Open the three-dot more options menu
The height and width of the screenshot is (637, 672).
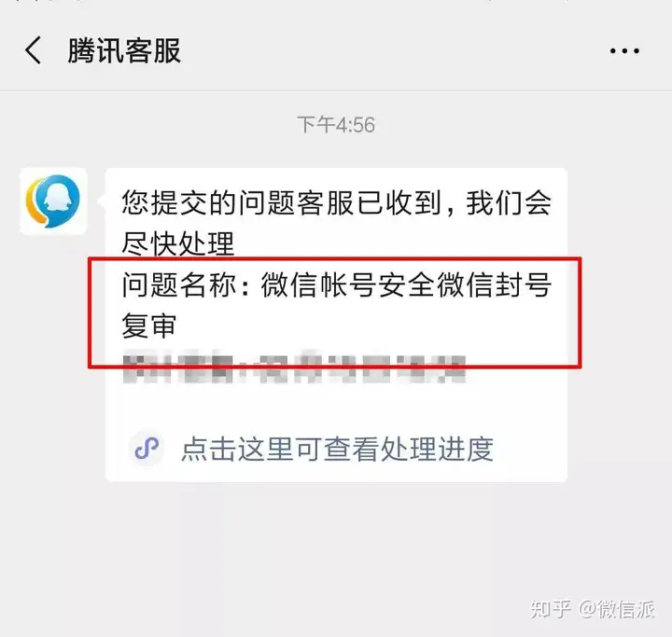[624, 51]
